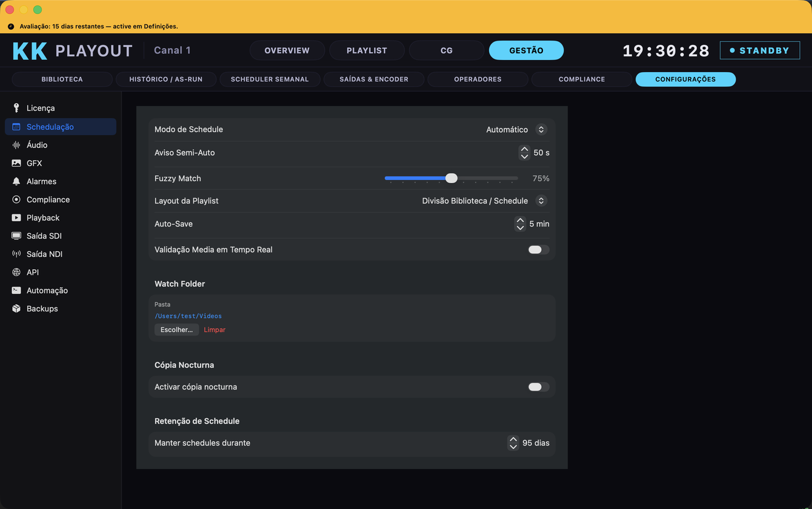Increase Auto-Save interval with the up arrow

520,220
